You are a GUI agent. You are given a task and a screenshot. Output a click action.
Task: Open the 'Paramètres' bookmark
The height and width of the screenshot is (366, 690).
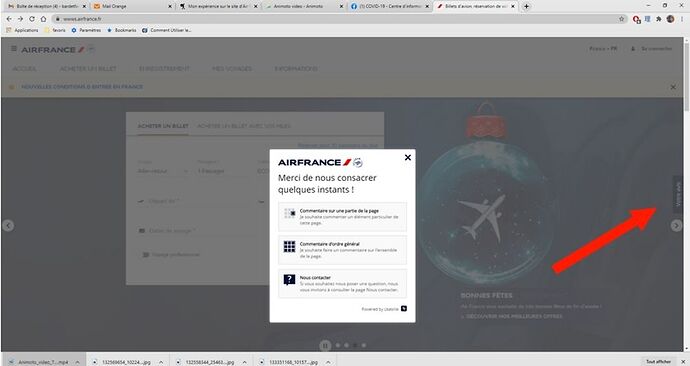(x=86, y=30)
